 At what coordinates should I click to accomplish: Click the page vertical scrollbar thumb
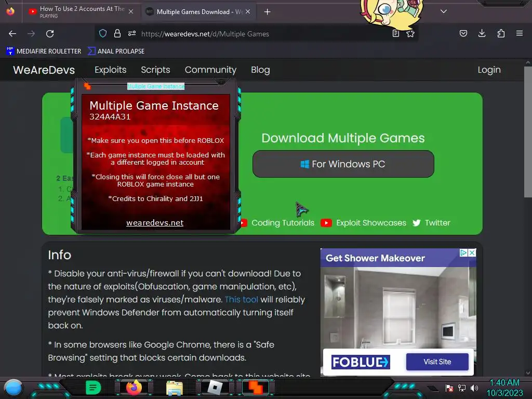coord(528,131)
